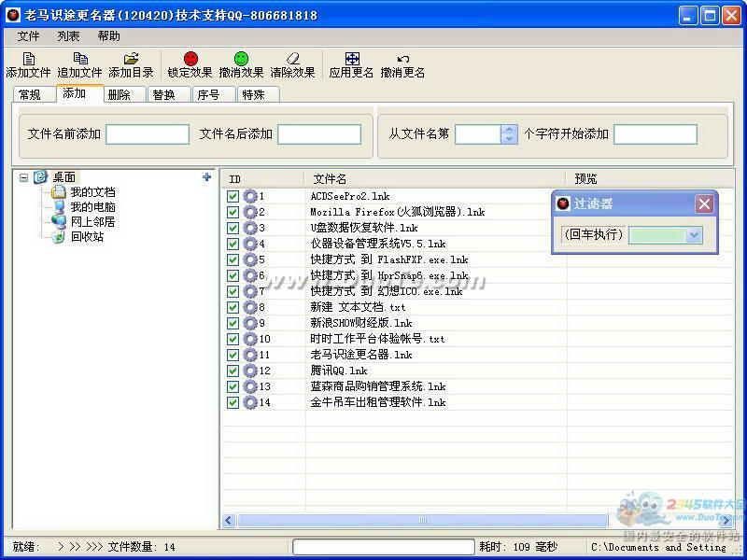Click the horizontal scrollbar thumb in file list
The image size is (747, 560).
[423, 520]
